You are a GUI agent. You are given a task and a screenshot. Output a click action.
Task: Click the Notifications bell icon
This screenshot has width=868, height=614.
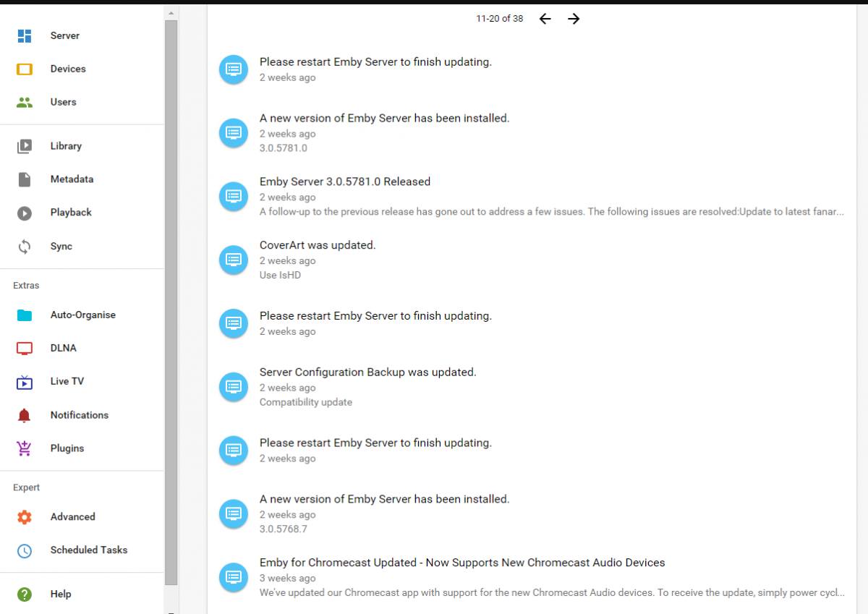25,415
